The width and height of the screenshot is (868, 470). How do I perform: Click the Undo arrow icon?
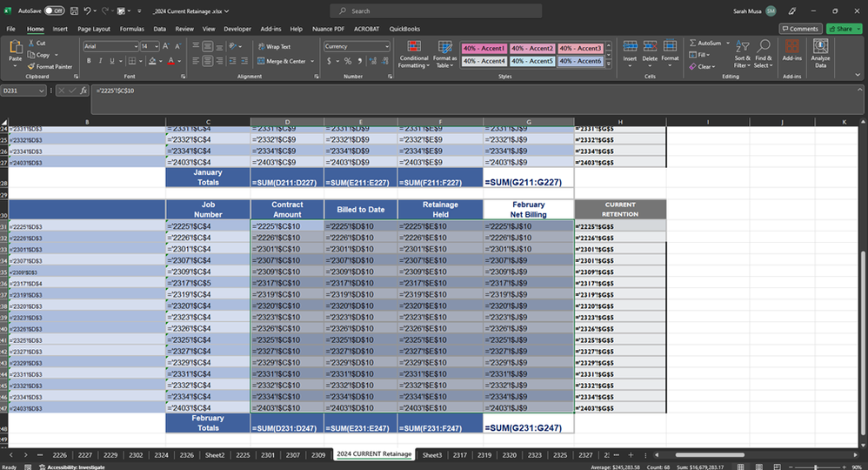(88, 11)
